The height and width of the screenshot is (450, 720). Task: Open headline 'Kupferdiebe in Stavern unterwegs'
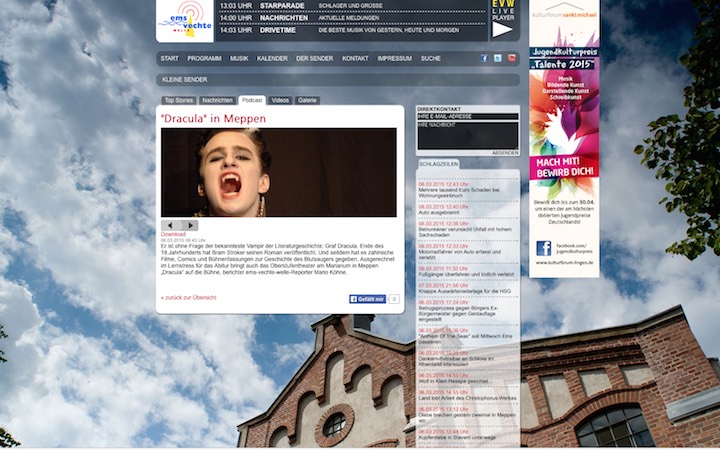(457, 438)
